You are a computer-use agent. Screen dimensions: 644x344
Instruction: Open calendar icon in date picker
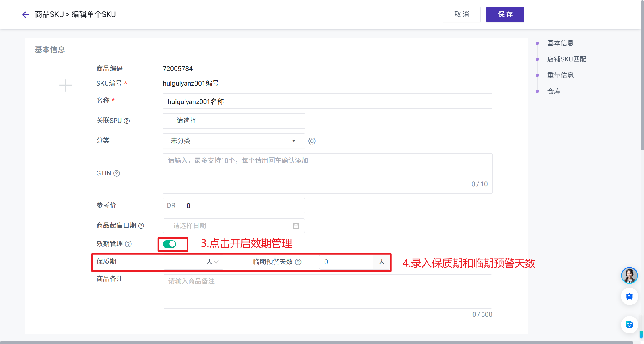296,226
